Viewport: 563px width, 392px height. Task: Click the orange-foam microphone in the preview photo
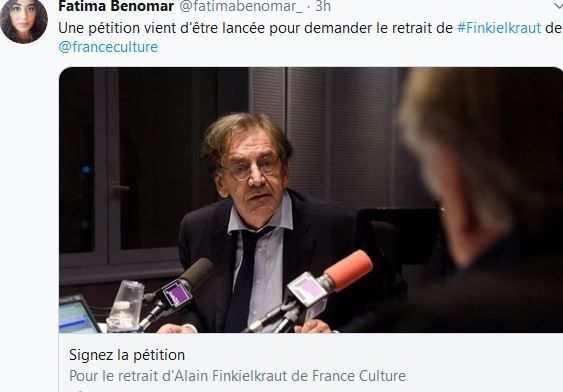click(348, 269)
